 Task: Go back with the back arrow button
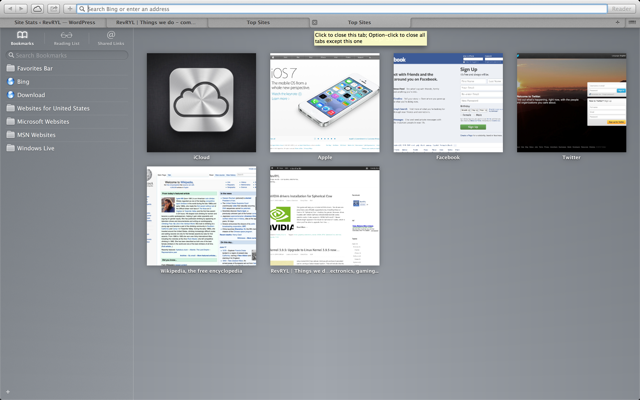10,9
